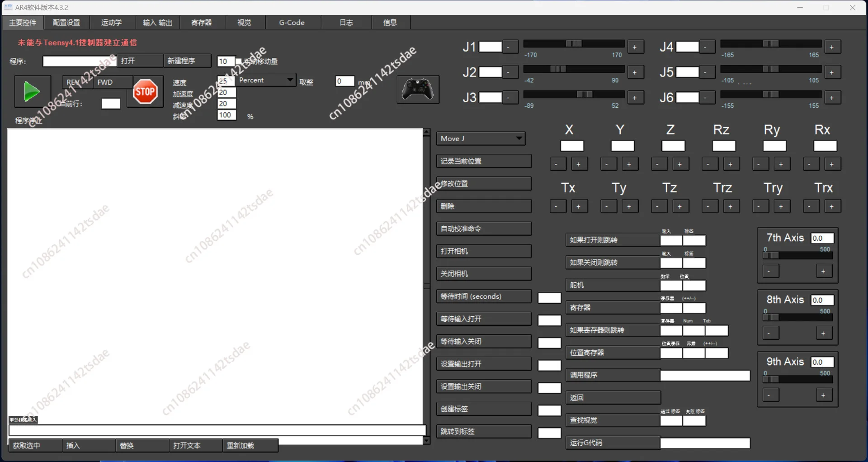This screenshot has width=868, height=462.
Task: Jog Y axis plus button
Action: [629, 164]
